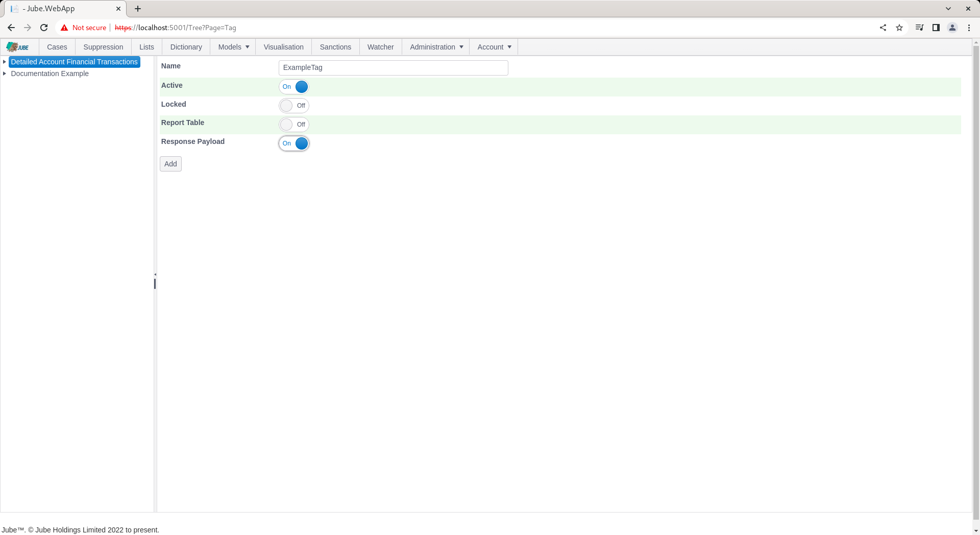Toggle the Response Payload switch
The width and height of the screenshot is (980, 535).
pyautogui.click(x=294, y=143)
